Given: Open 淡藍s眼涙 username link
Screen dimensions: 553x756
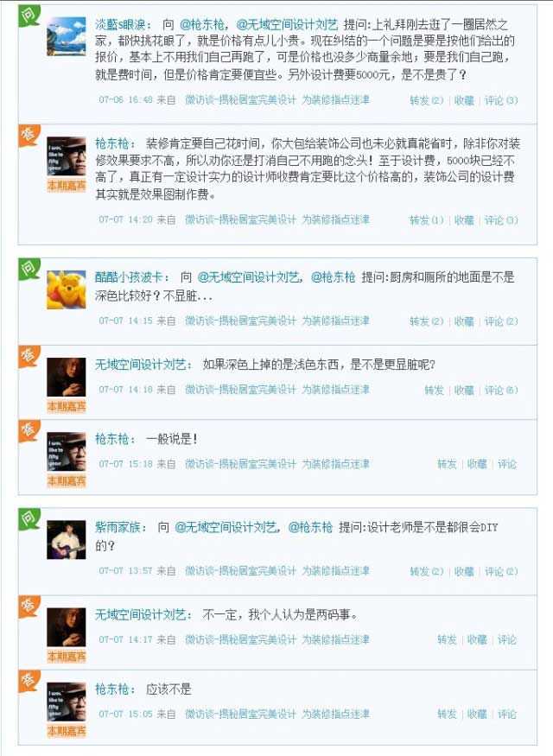Looking at the screenshot, I should [x=122, y=24].
